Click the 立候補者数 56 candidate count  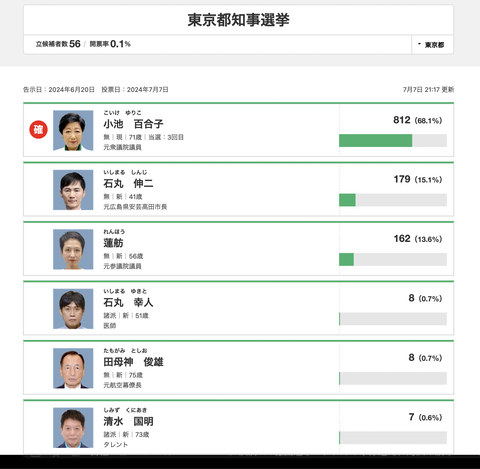click(58, 44)
